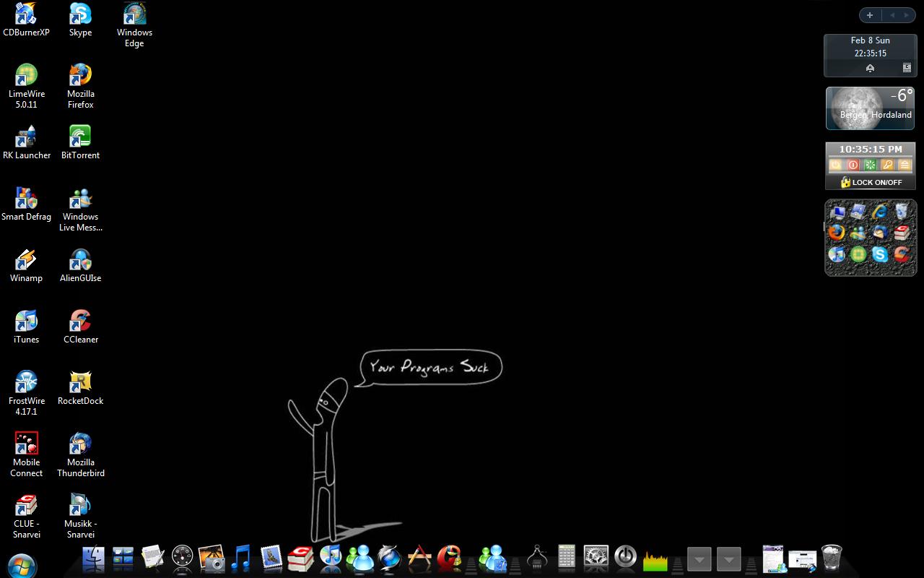Image resolution: width=924 pixels, height=578 pixels.
Task: Select the LimeWire 5.0.11 desktop icon
Action: [26, 86]
